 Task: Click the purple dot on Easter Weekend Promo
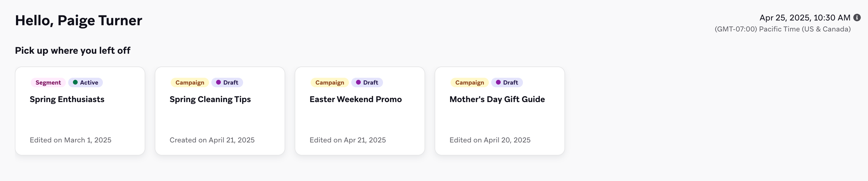click(358, 82)
